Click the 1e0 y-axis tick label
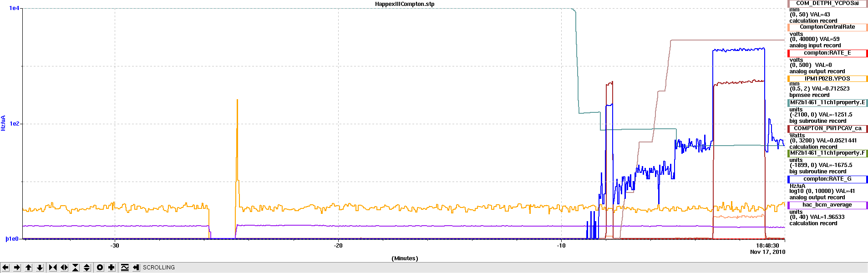868x273 pixels. coord(13,239)
